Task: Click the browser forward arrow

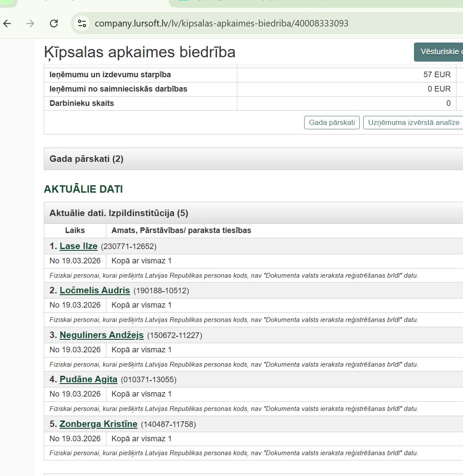Action: pyautogui.click(x=30, y=23)
